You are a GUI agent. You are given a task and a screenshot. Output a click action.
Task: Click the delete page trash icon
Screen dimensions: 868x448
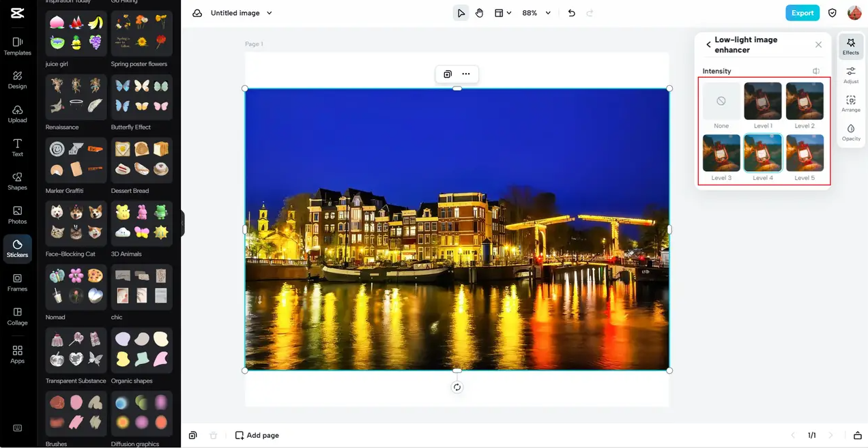(x=213, y=435)
